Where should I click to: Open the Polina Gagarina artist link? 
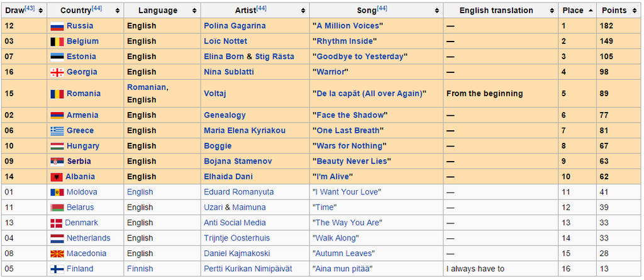click(235, 26)
